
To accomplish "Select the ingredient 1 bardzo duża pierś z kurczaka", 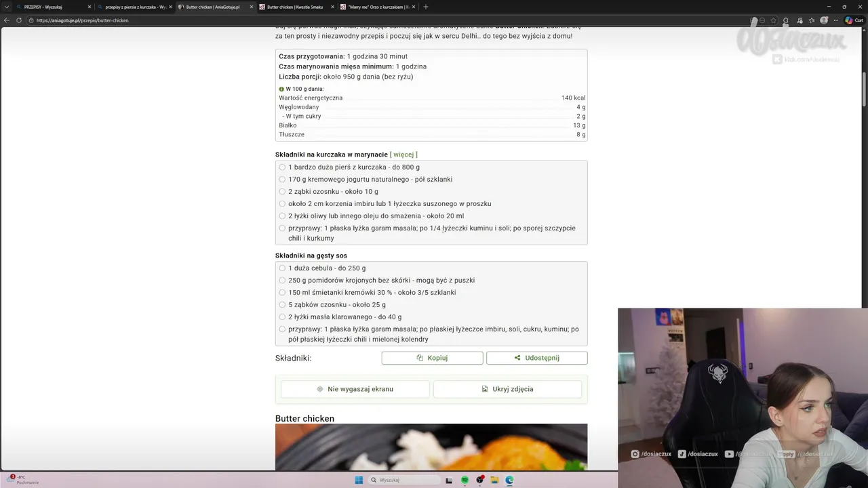I will tap(282, 167).
